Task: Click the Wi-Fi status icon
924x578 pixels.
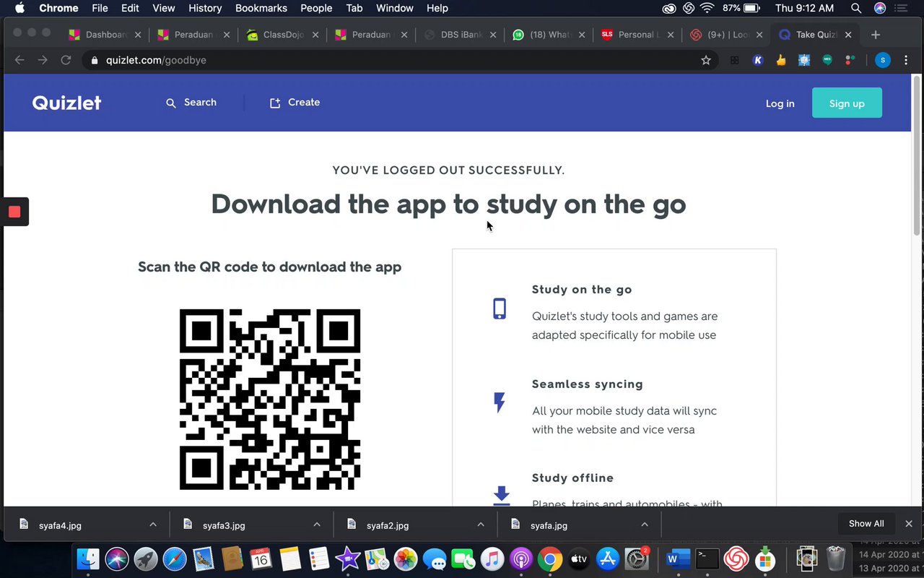Action: tap(707, 8)
